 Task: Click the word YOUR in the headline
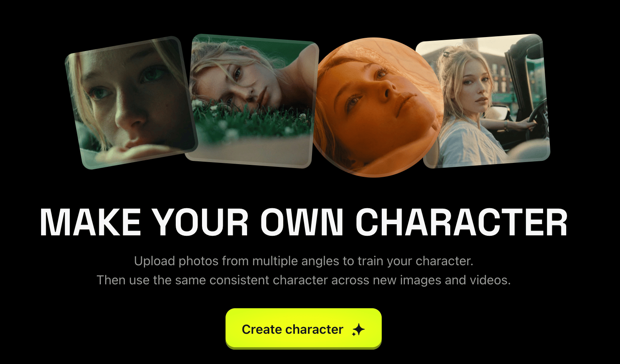tap(201, 223)
